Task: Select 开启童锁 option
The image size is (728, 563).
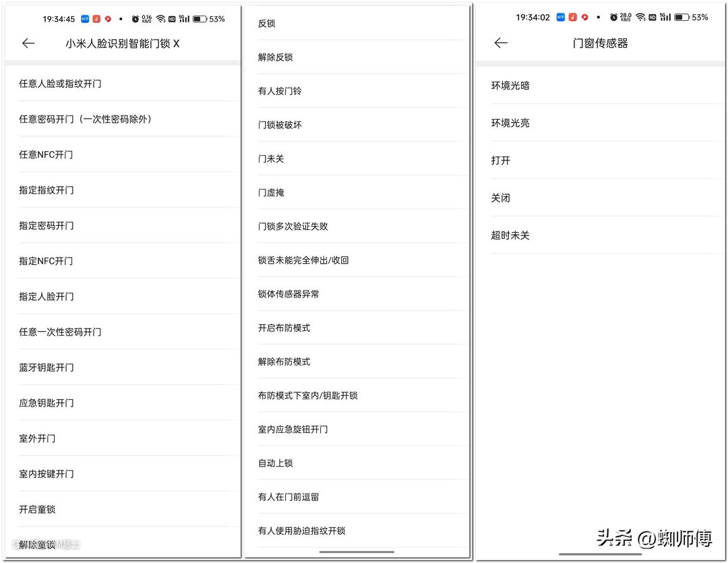Action: 123,509
